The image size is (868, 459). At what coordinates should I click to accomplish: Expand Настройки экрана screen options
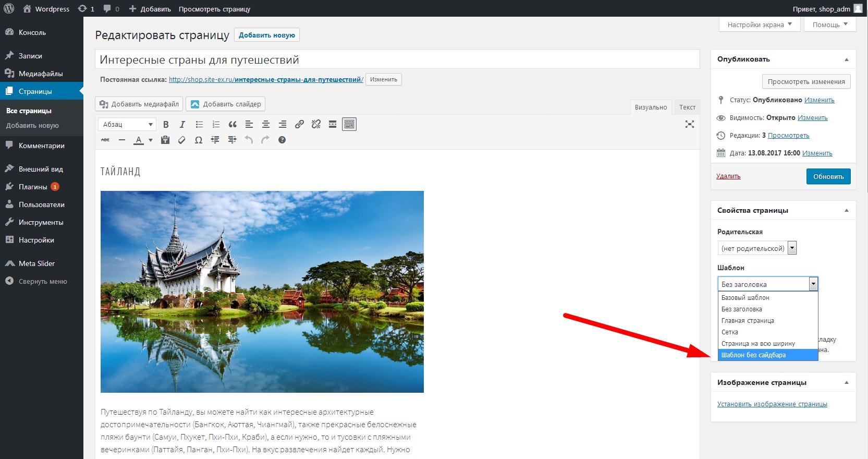tap(760, 25)
